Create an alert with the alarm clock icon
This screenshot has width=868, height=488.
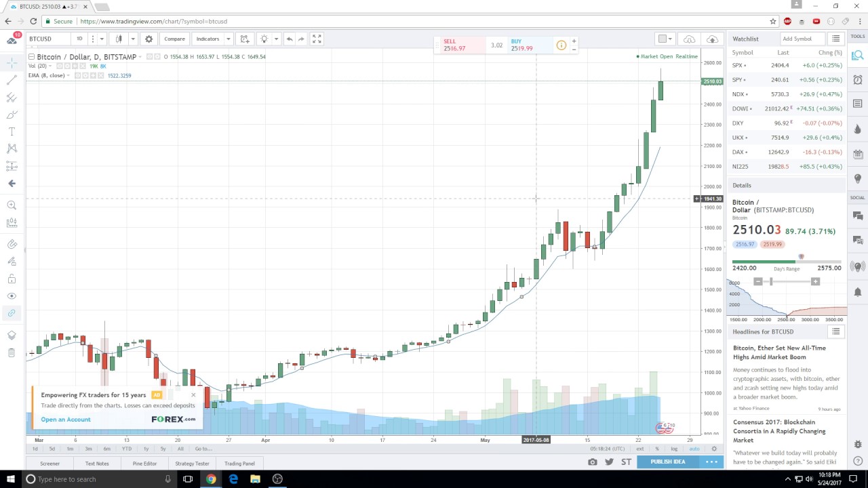245,39
